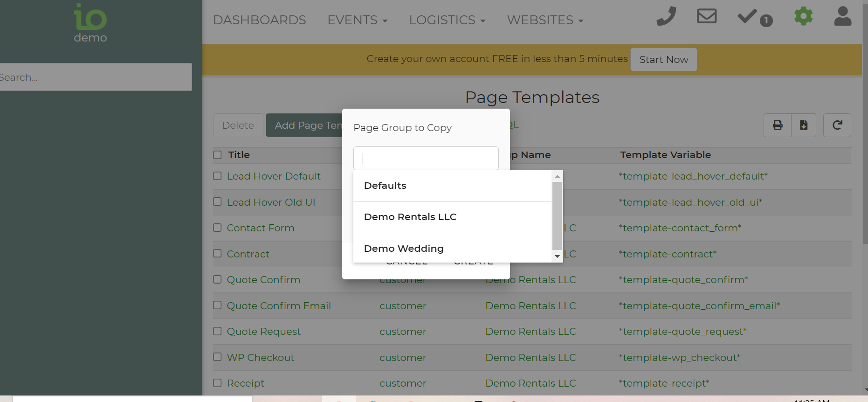This screenshot has height=402, width=868.
Task: Open the WP Checkout template link
Action: coord(261,358)
